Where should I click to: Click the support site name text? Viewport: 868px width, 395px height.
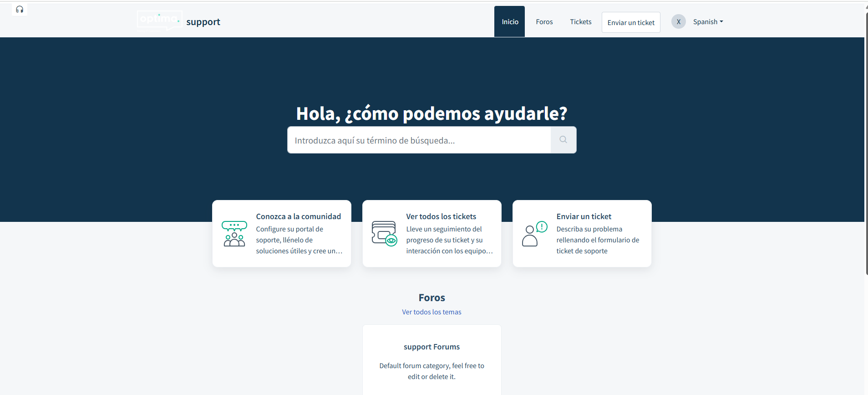[x=203, y=22]
